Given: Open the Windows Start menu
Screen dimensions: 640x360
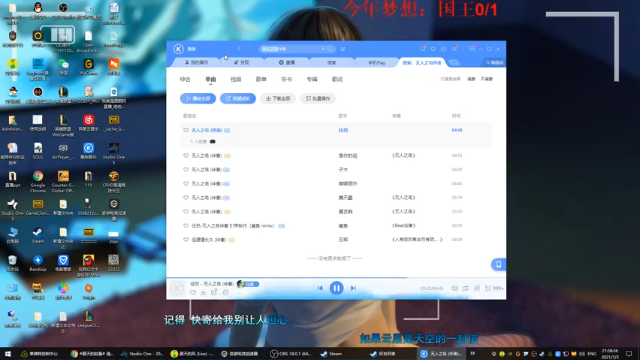Looking at the screenshot, I should coord(8,353).
